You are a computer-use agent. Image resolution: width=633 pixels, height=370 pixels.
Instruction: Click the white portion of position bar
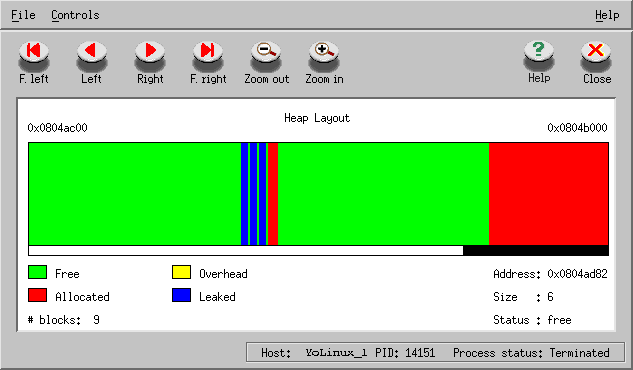pos(246,251)
